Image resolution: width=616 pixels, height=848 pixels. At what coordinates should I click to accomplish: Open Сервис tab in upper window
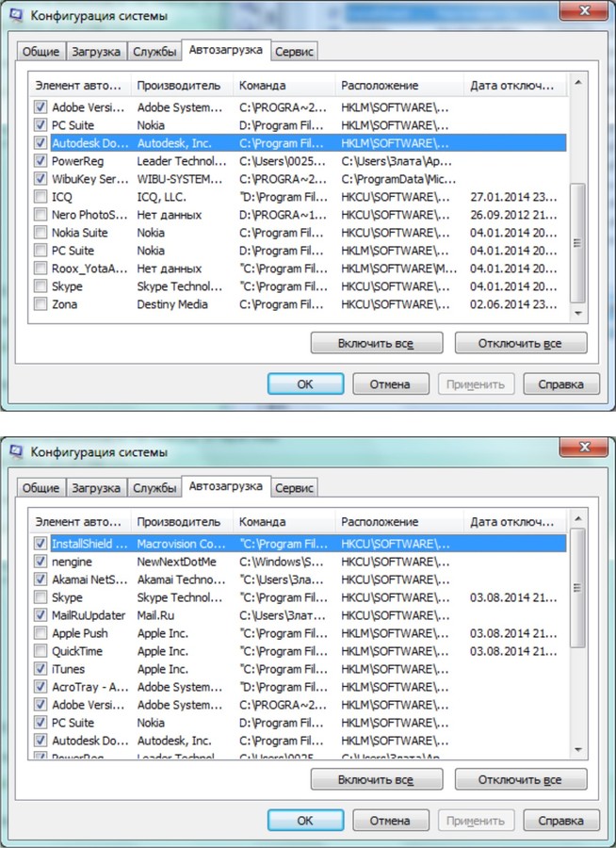tap(294, 52)
